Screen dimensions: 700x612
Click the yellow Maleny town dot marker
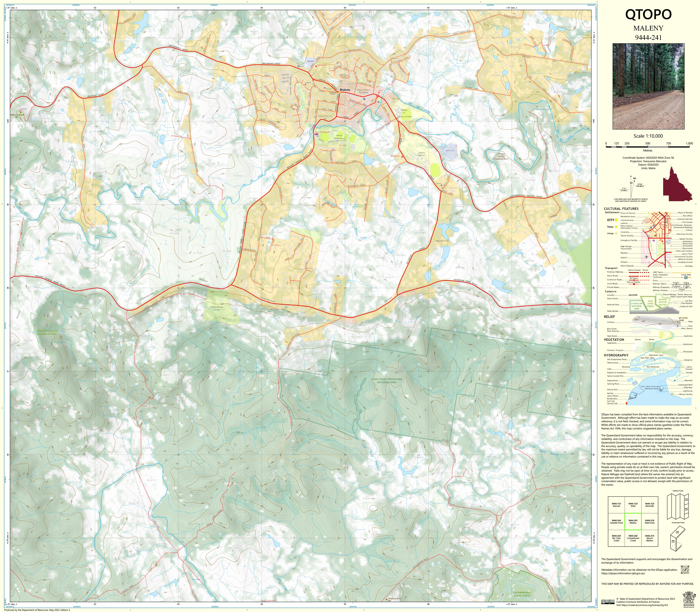[340, 92]
